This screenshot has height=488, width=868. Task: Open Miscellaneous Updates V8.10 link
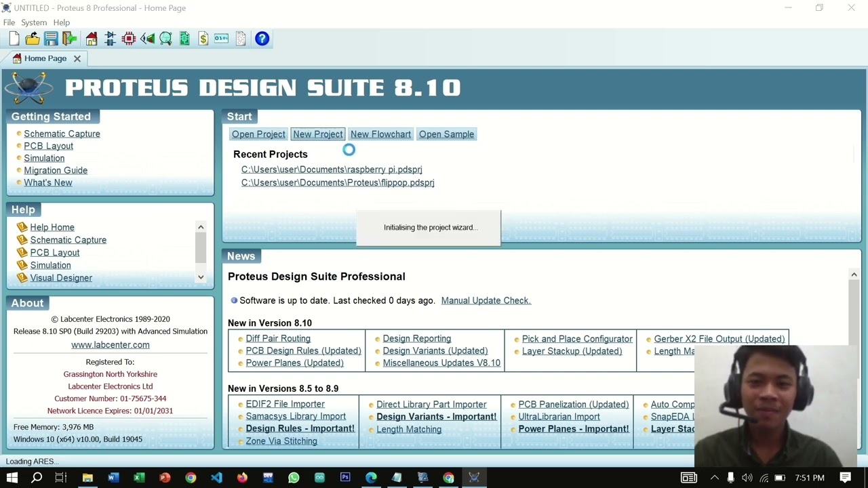coord(441,363)
